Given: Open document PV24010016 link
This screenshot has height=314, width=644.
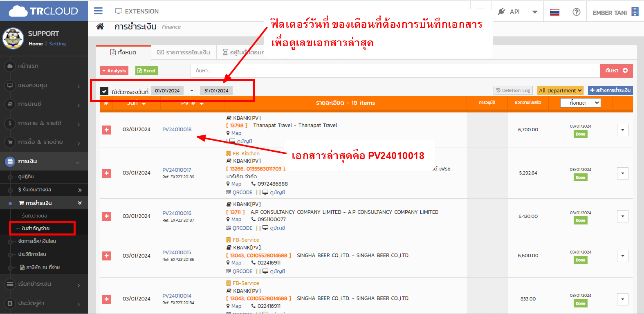Looking at the screenshot, I should coord(177,213).
